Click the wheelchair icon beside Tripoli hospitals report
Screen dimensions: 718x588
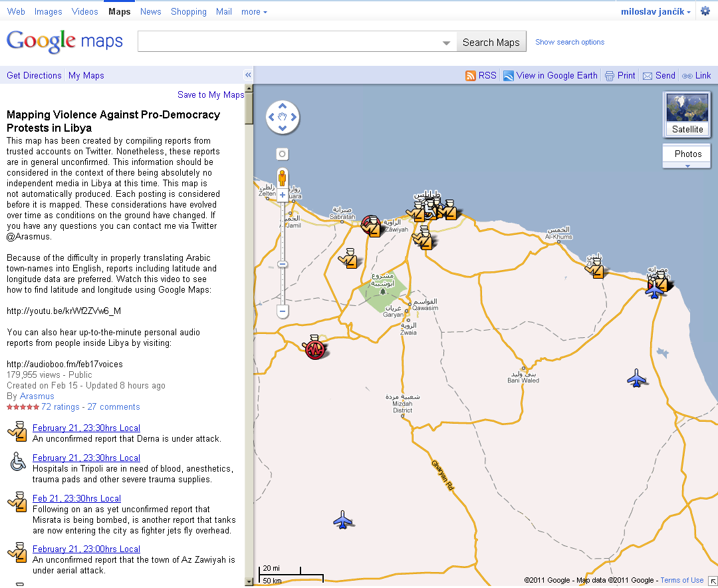click(x=18, y=462)
